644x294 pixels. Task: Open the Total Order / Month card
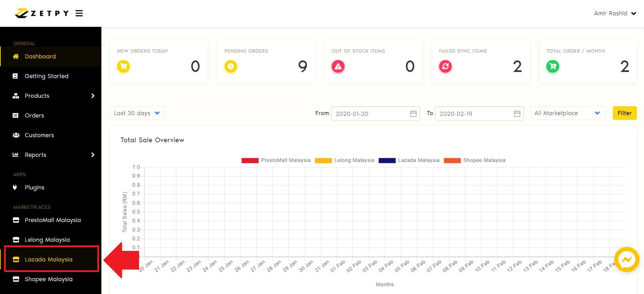point(588,61)
